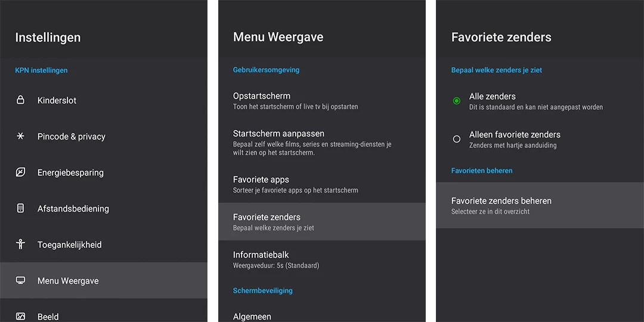Select Alleen favoriete zenders radio button

pyautogui.click(x=457, y=139)
